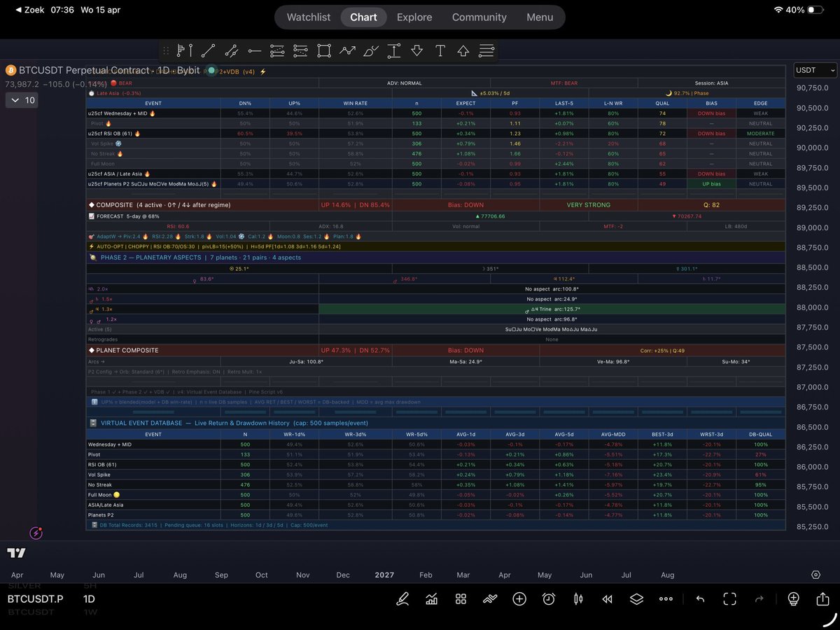
Task: Open the Watchlist tab
Action: 309,17
